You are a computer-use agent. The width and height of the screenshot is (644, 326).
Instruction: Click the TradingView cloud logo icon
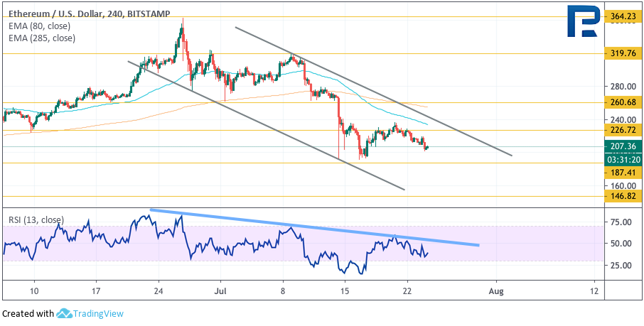point(63,313)
